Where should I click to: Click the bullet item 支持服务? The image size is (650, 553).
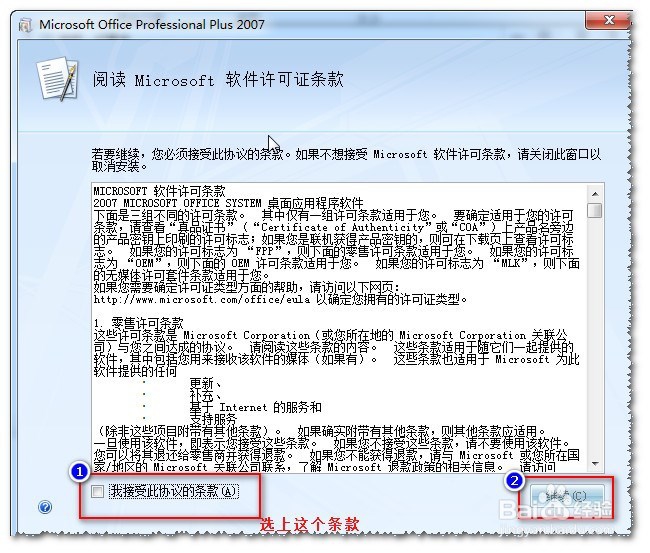coord(213,419)
